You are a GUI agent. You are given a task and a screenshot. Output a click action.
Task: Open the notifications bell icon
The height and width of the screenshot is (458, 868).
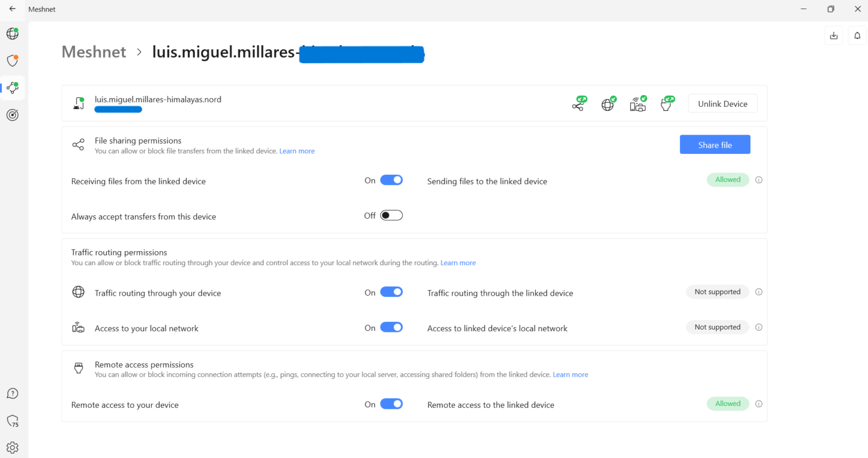click(x=857, y=35)
